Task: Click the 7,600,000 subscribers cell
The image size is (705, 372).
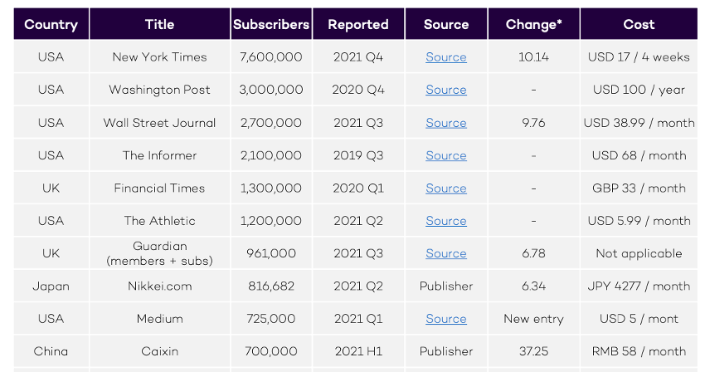Action: point(271,57)
